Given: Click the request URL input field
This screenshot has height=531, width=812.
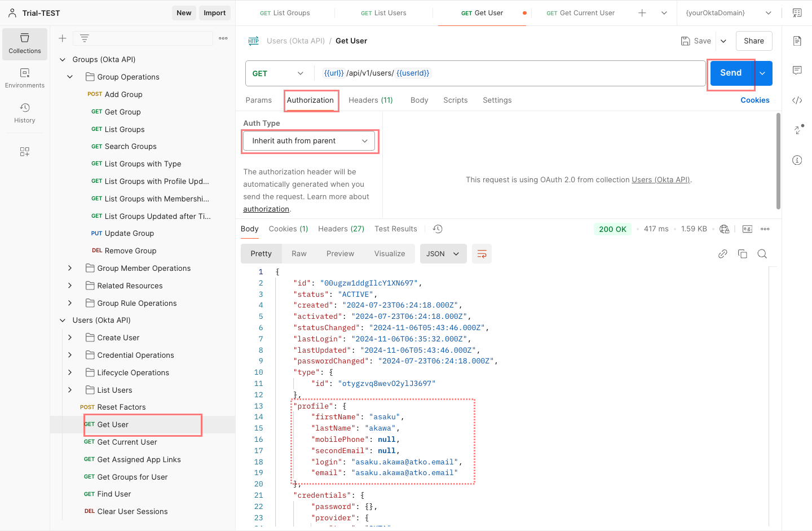Looking at the screenshot, I should 507,73.
